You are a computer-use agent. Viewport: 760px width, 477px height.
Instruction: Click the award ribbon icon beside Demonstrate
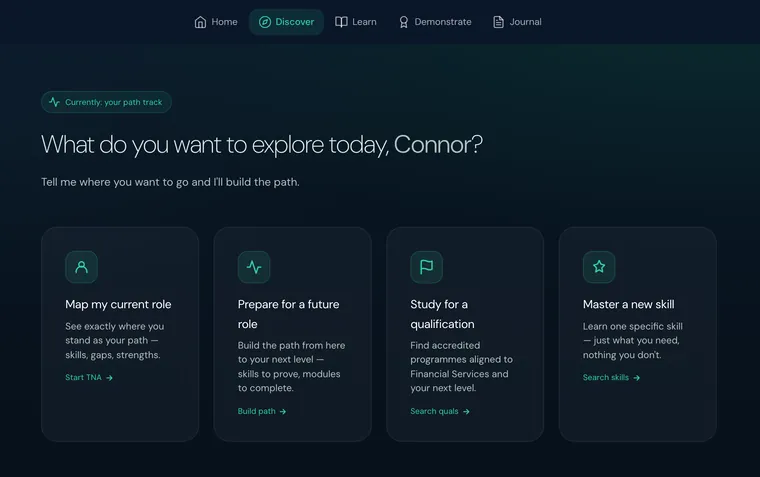tap(403, 22)
